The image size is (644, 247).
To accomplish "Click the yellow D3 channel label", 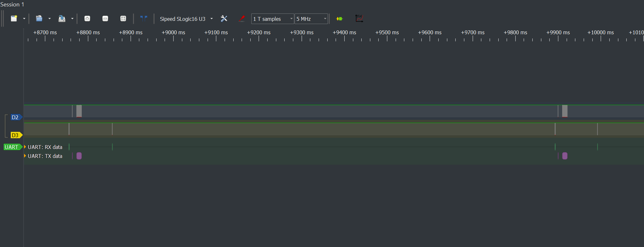I will 15,135.
